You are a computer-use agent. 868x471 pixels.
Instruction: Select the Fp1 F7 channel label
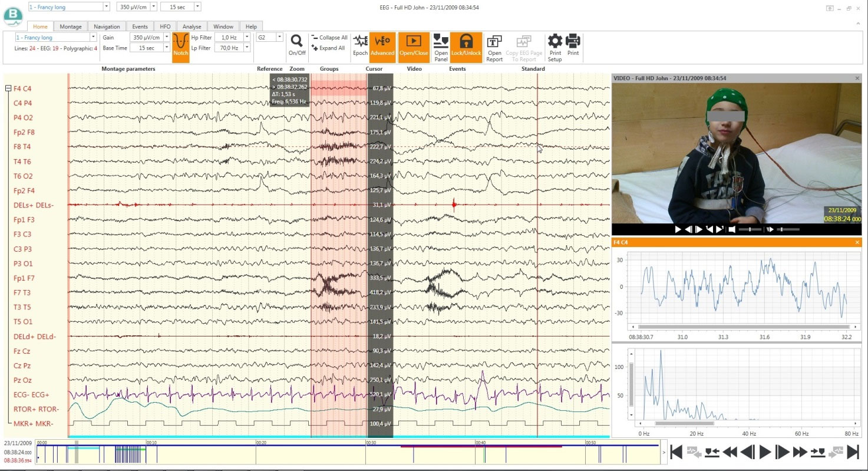24,278
